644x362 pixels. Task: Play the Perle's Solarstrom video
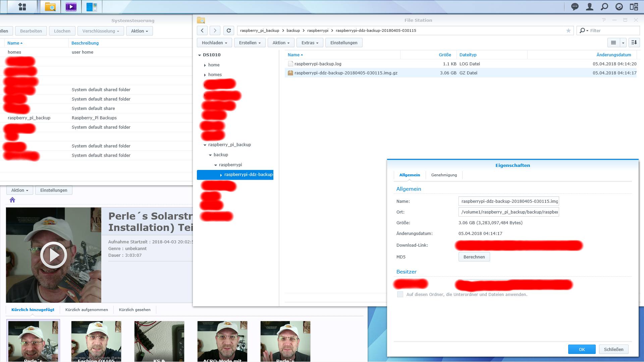coord(54,255)
